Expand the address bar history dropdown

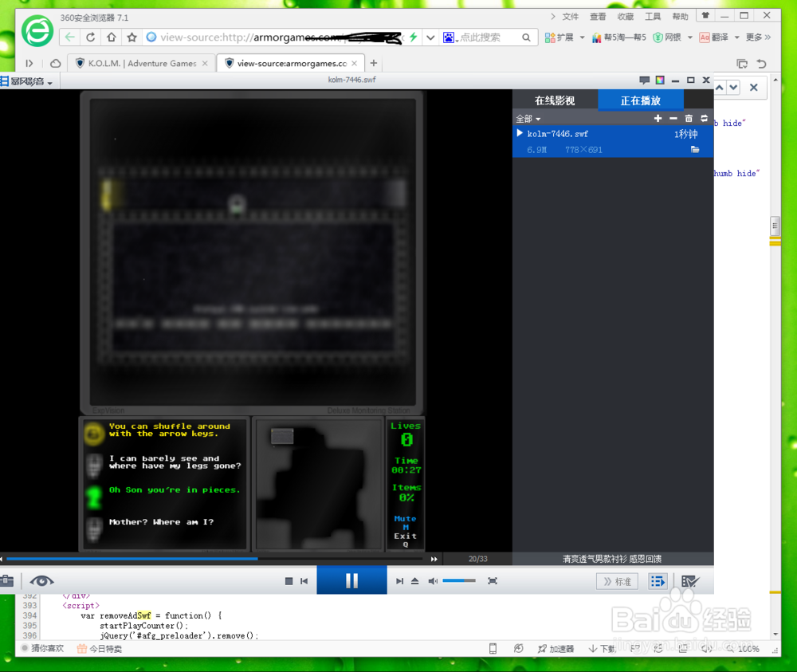[430, 37]
